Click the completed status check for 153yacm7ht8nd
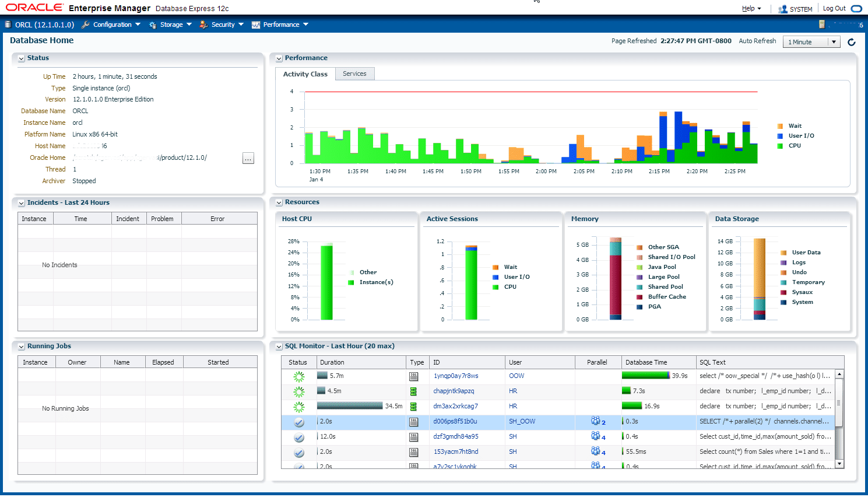Viewport: 868px width, 497px height. click(x=299, y=452)
